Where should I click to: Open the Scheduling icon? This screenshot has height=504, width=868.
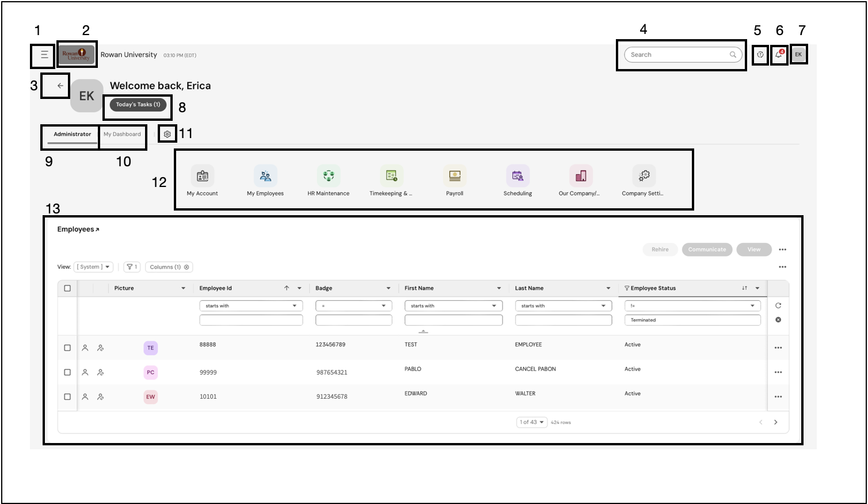pos(517,175)
